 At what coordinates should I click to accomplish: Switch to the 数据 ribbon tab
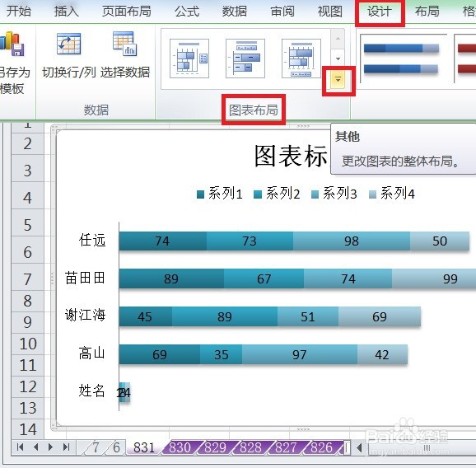235,12
